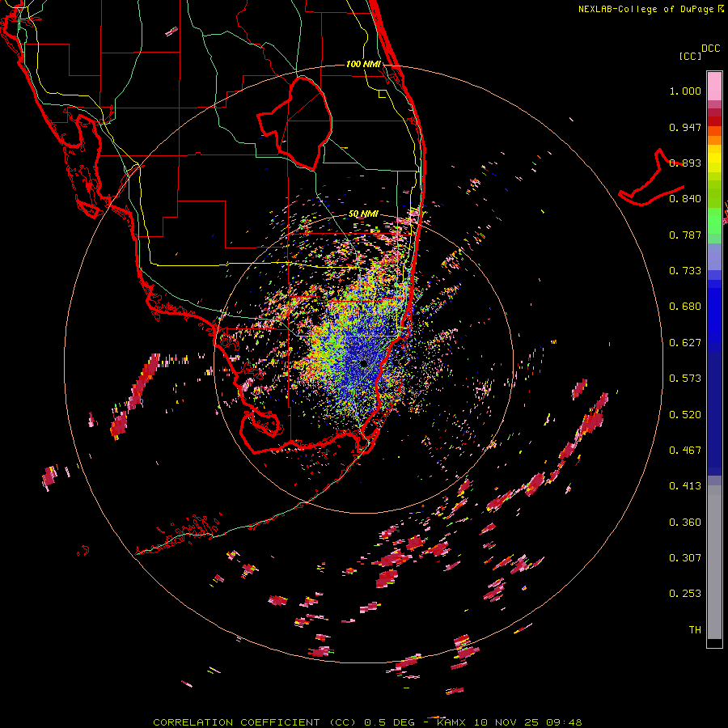This screenshot has height=728, width=728.
Task: Click the 0.787 scale value
Action: 685,235
